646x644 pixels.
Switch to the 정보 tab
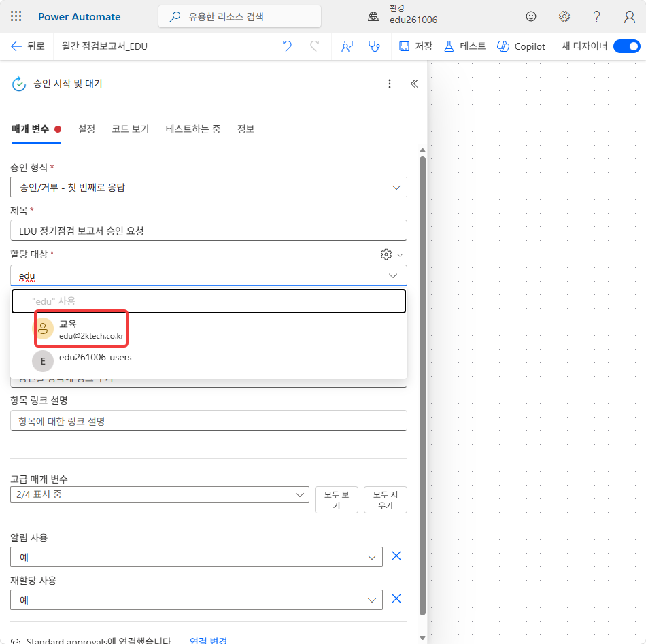pyautogui.click(x=245, y=129)
